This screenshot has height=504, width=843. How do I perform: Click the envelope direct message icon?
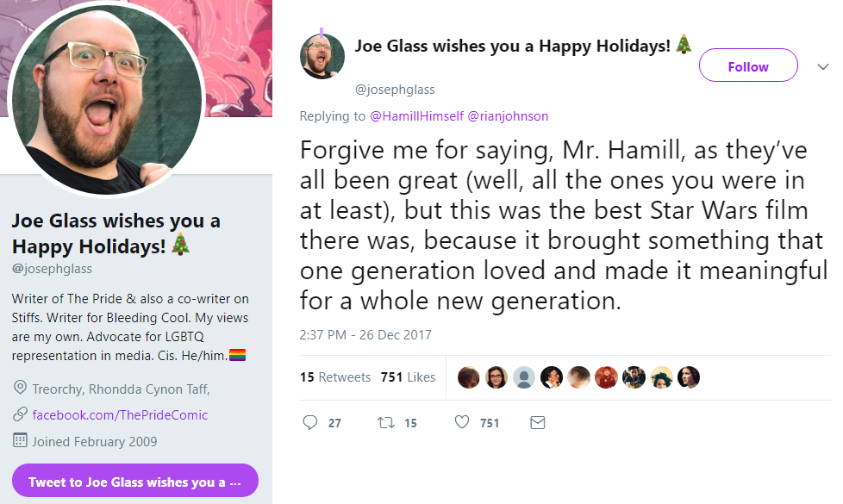pyautogui.click(x=538, y=423)
